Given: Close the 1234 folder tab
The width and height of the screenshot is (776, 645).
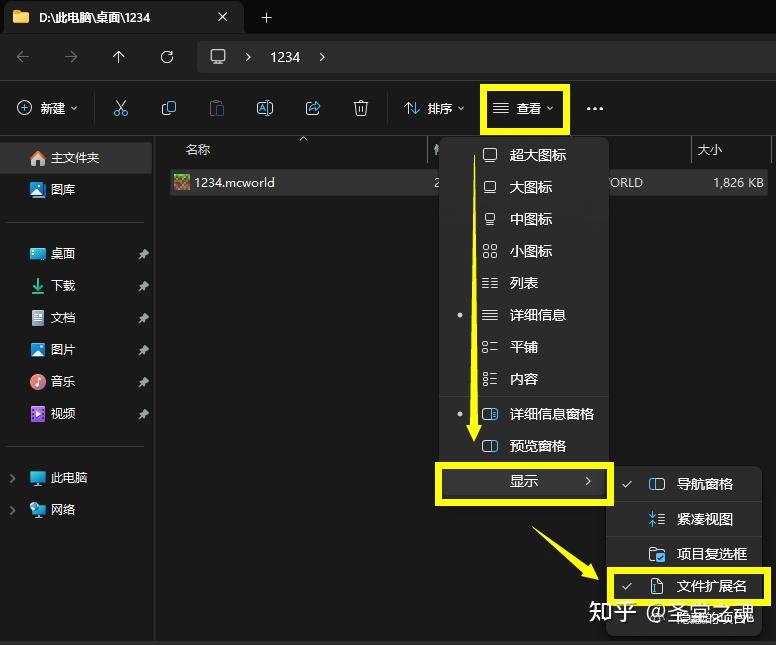Looking at the screenshot, I should click(x=223, y=17).
